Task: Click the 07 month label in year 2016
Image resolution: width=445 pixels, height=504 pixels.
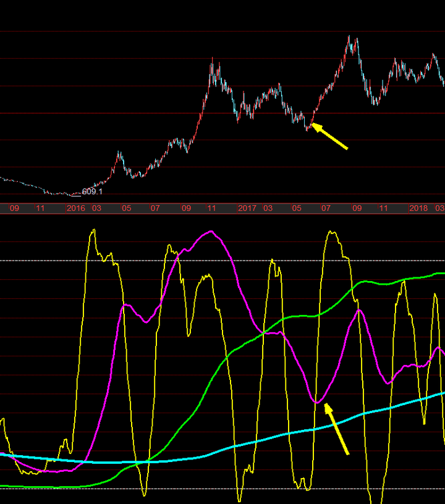Action: coord(155,208)
